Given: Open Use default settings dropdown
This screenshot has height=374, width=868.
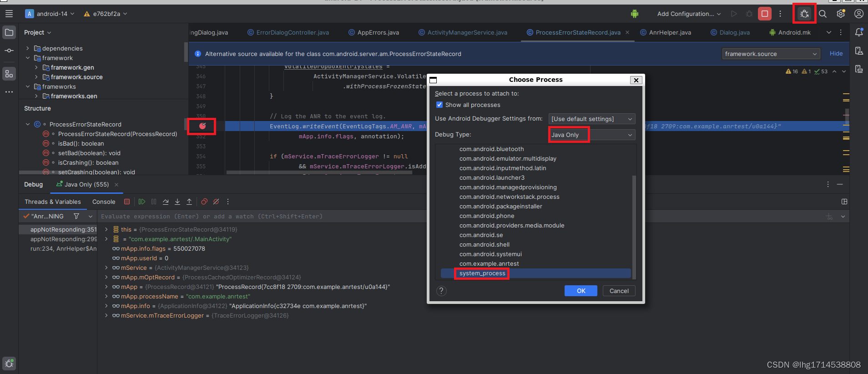Looking at the screenshot, I should tap(592, 119).
